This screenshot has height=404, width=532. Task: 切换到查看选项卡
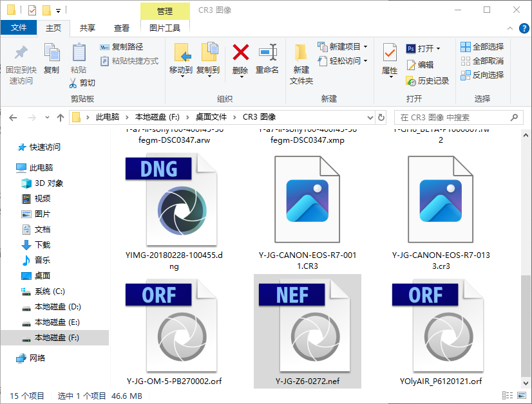[120, 28]
